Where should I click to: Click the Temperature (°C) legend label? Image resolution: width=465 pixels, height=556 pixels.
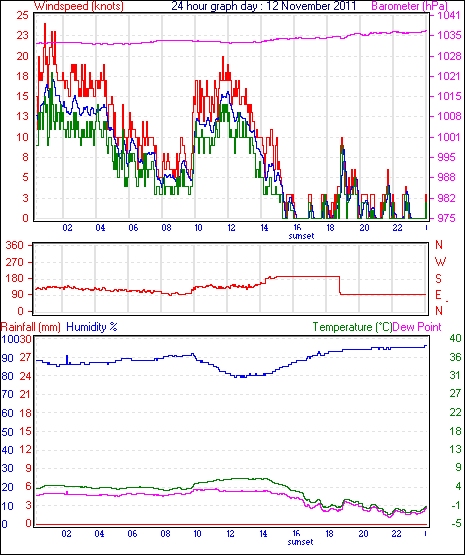pyautogui.click(x=352, y=327)
